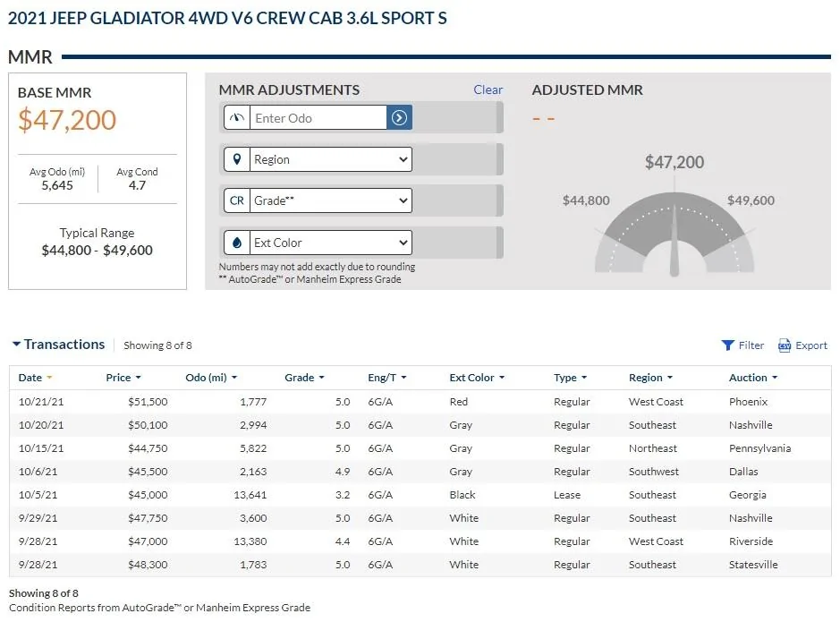The height and width of the screenshot is (622, 840).
Task: Click the Southwest region cell
Action: (654, 472)
